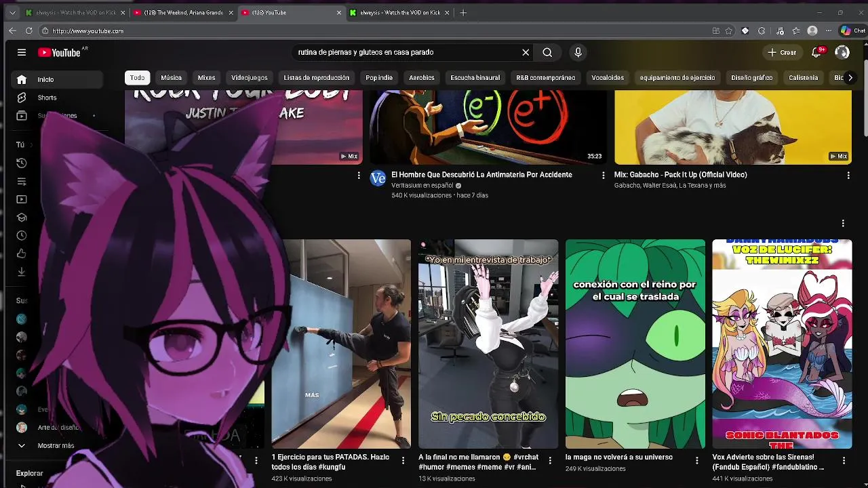This screenshot has width=868, height=488.
Task: Open options for A la final no me llamaron short
Action: [x=550, y=460]
